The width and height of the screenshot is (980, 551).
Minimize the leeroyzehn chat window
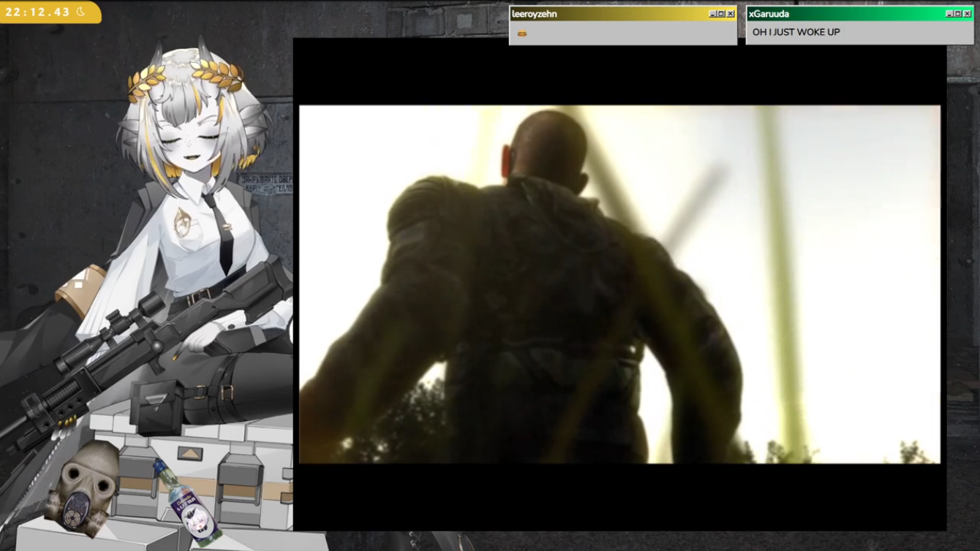pos(712,14)
